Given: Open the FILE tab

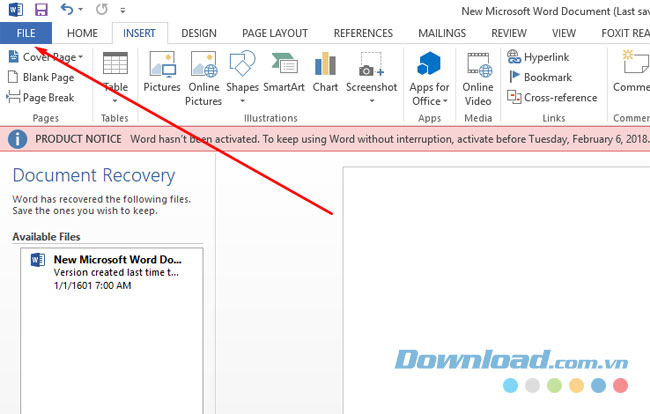Looking at the screenshot, I should pyautogui.click(x=26, y=33).
